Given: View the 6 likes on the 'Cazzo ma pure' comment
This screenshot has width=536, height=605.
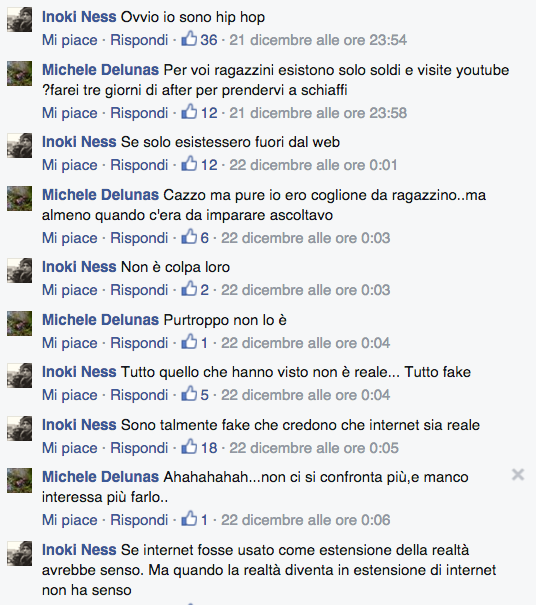Looking at the screenshot, I should tap(195, 238).
